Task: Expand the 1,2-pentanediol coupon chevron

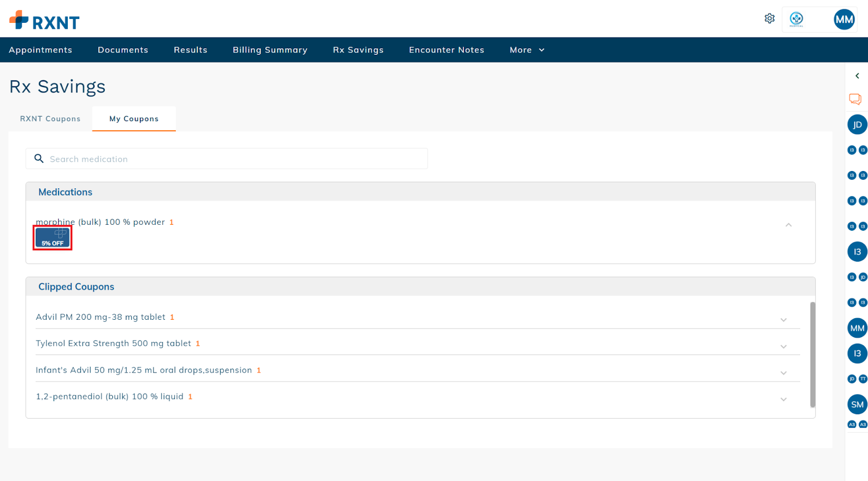Action: tap(783, 399)
